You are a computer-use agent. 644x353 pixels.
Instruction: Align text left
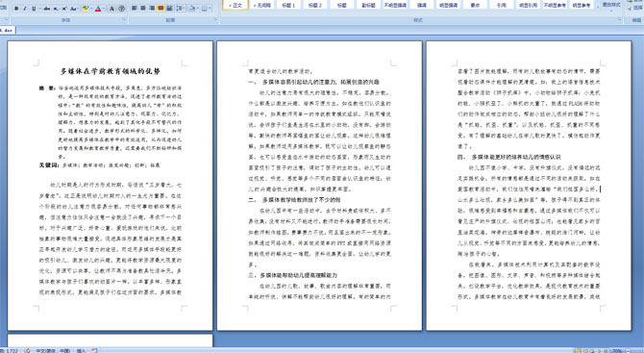134,9
